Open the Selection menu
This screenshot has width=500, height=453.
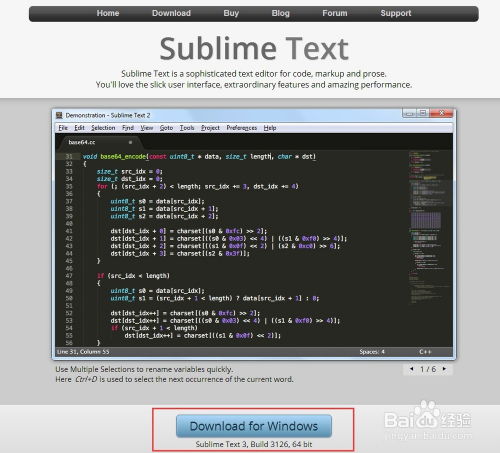point(103,128)
